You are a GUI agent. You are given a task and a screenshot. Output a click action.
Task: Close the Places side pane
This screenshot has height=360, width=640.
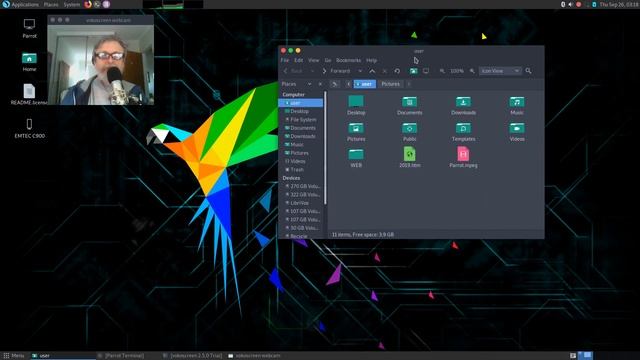(320, 84)
